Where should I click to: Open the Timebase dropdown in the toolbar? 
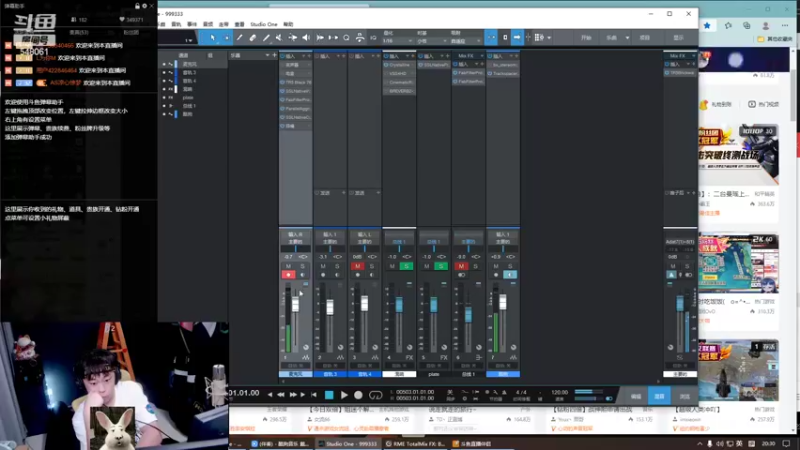tap(431, 41)
